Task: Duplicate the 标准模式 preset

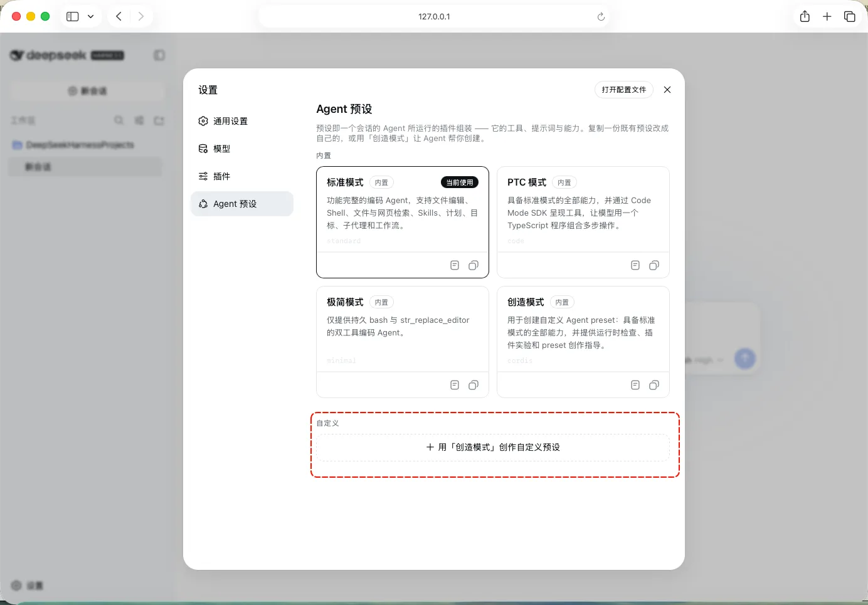Action: click(474, 265)
